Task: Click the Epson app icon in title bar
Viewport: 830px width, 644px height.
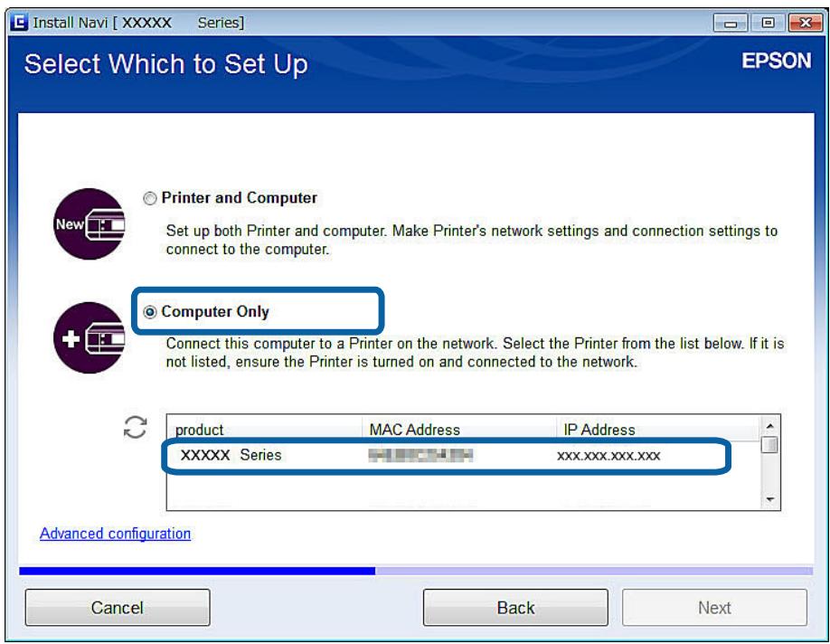Action: pos(19,23)
